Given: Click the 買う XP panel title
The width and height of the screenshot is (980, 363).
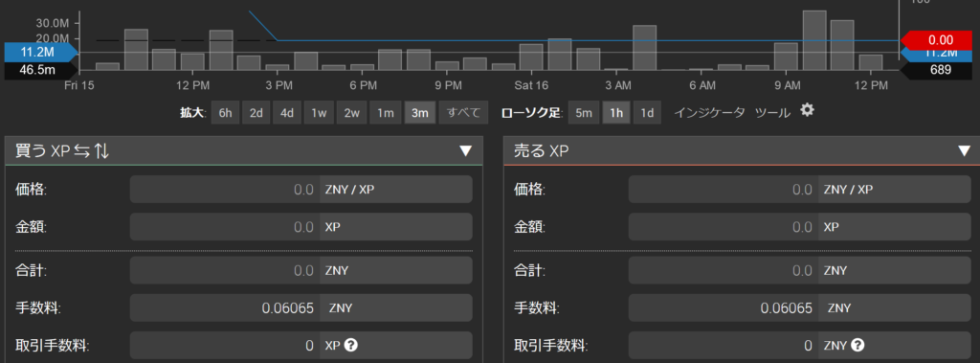Looking at the screenshot, I should click(42, 150).
